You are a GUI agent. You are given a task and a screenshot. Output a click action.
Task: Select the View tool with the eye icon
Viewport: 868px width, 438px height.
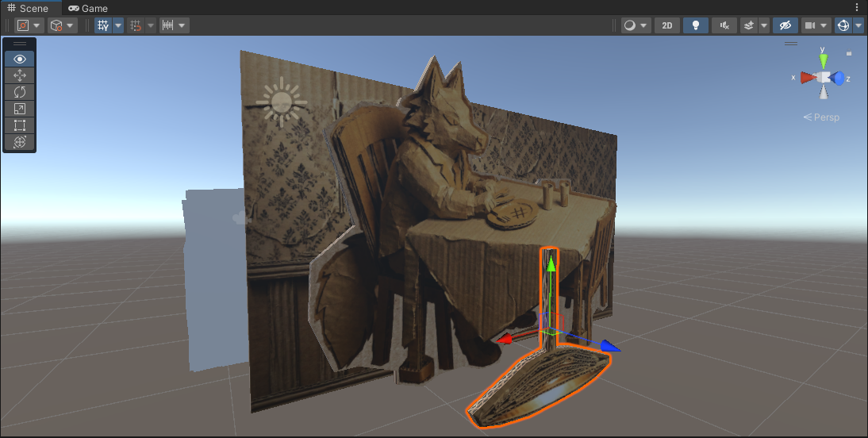pyautogui.click(x=20, y=59)
